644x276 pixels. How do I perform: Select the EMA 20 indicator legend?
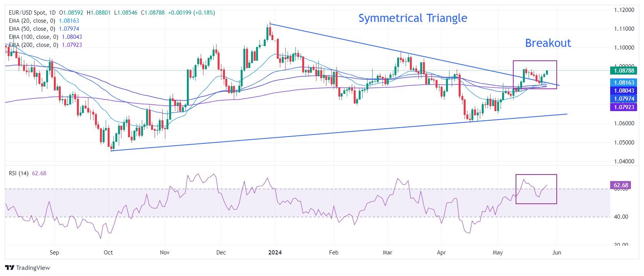32,21
